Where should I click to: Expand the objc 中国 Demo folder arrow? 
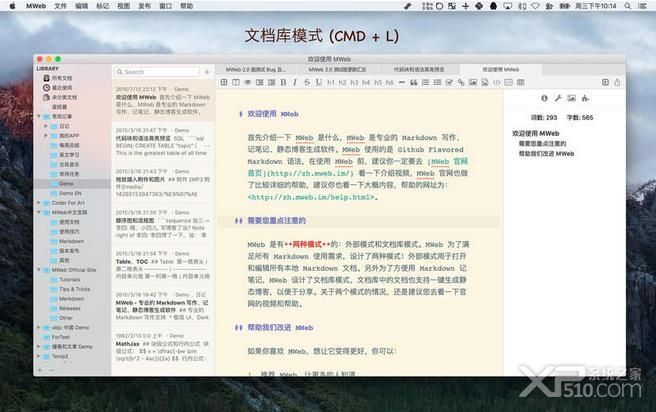tap(39, 328)
